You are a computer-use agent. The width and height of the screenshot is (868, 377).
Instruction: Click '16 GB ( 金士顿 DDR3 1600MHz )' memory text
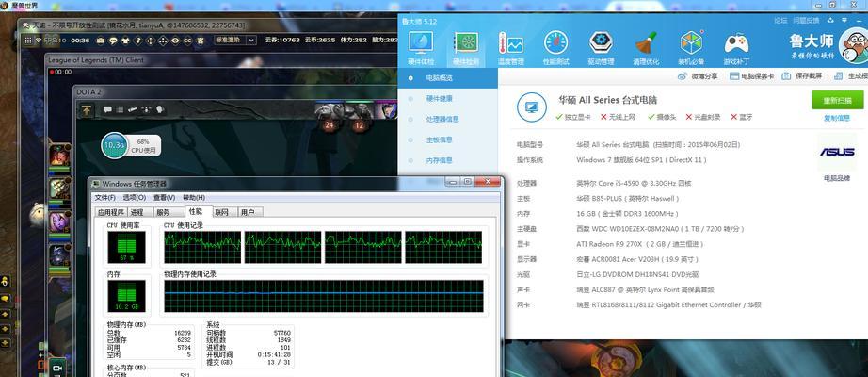(x=627, y=213)
